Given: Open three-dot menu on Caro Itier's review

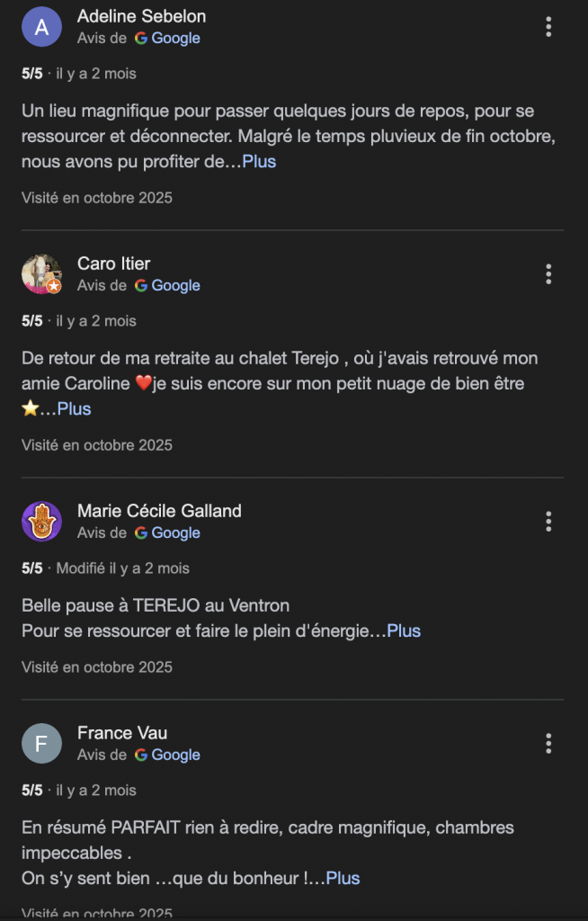Looking at the screenshot, I should (548, 274).
